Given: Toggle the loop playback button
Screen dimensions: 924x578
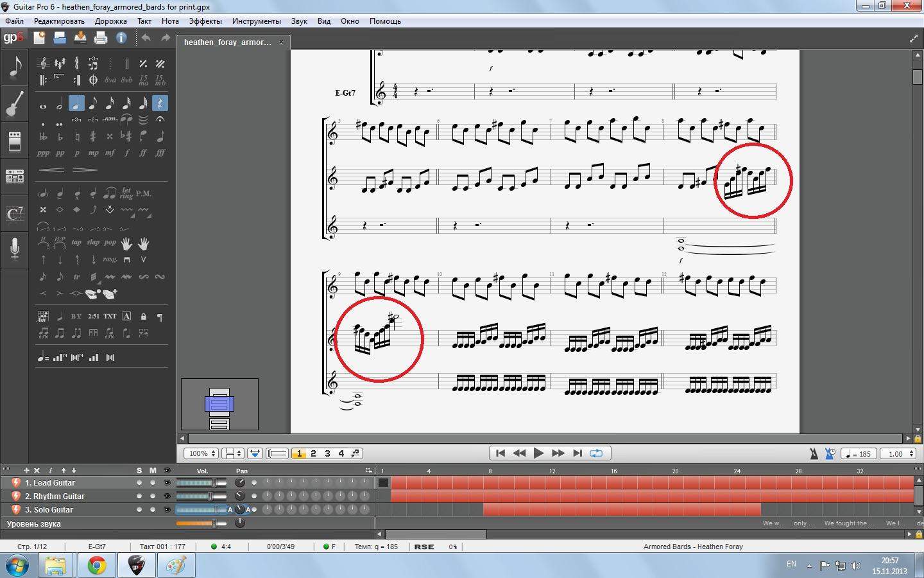Looking at the screenshot, I should (x=596, y=453).
